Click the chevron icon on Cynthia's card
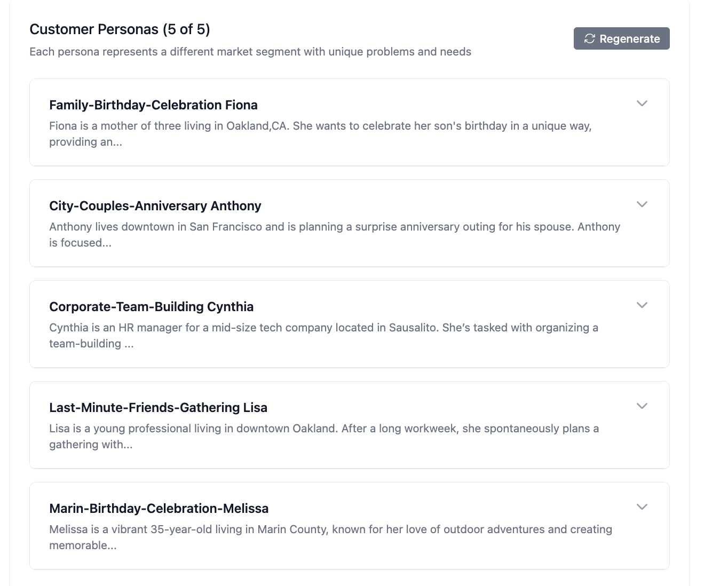The image size is (728, 586). [642, 305]
